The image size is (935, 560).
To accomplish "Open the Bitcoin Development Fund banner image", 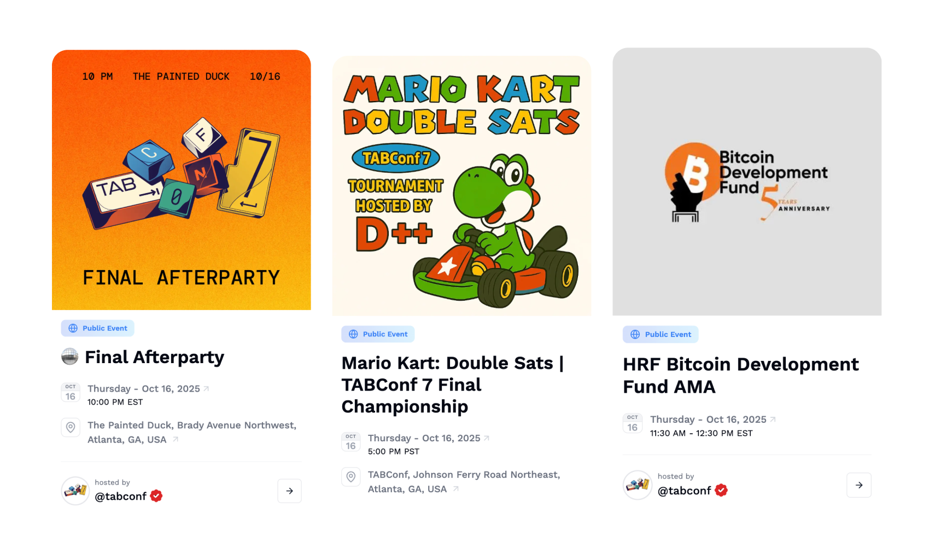I will 747,182.
